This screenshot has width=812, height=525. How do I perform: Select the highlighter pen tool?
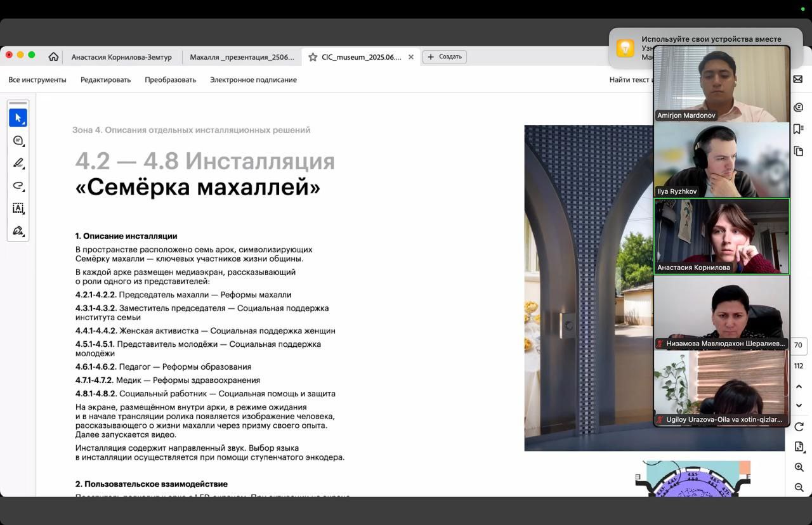click(x=18, y=163)
